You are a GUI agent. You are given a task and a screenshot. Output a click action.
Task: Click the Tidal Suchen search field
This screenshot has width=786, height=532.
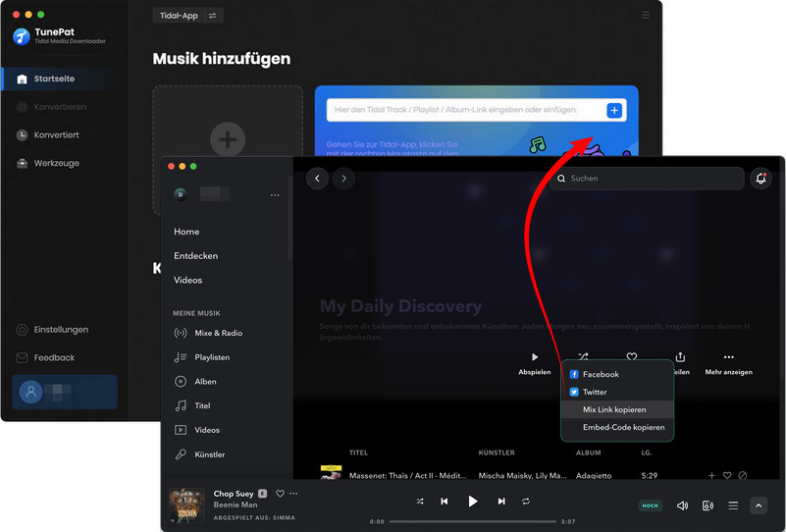pyautogui.click(x=647, y=179)
